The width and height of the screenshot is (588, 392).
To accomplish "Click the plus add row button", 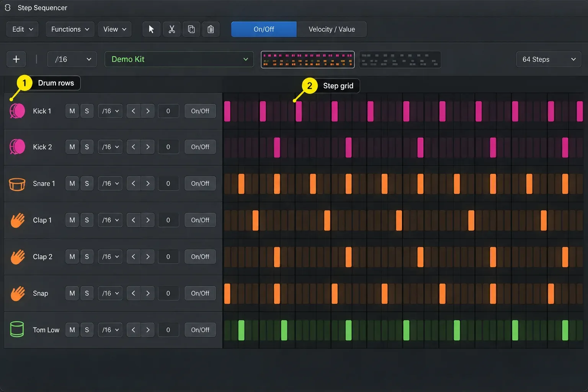I will [x=16, y=59].
